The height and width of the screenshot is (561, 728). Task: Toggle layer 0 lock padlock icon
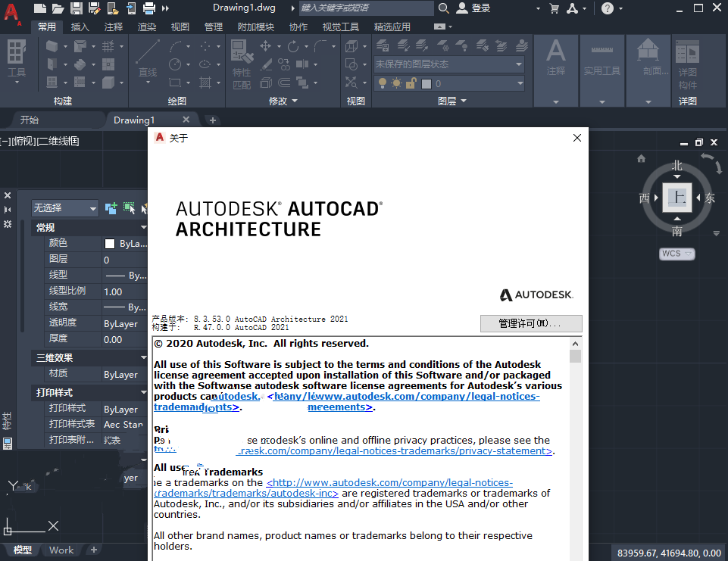tap(411, 83)
